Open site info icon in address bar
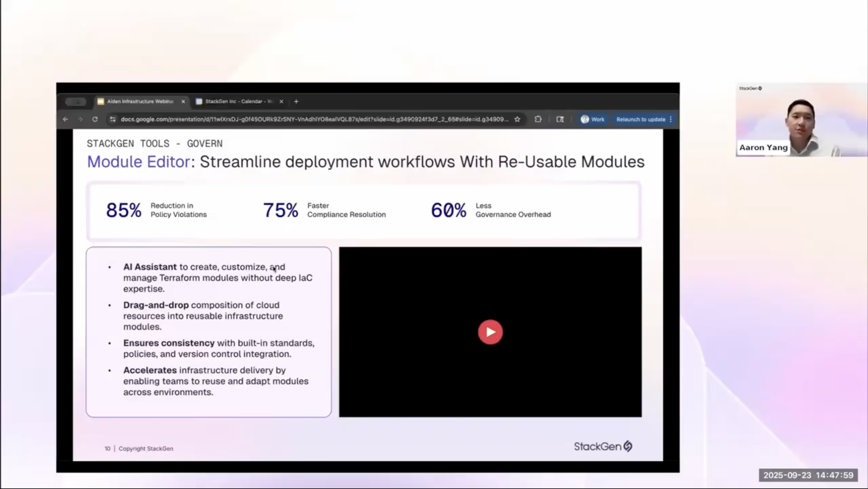This screenshot has height=489, width=868. [x=113, y=119]
